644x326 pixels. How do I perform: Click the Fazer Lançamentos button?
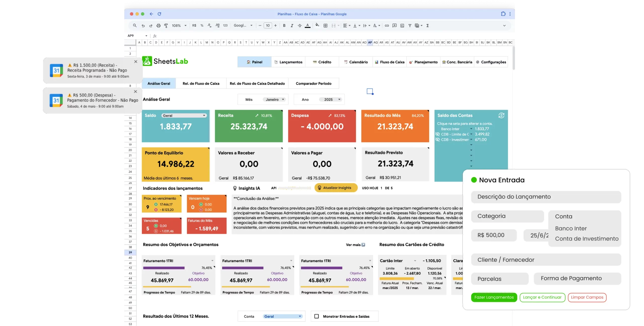click(x=494, y=297)
